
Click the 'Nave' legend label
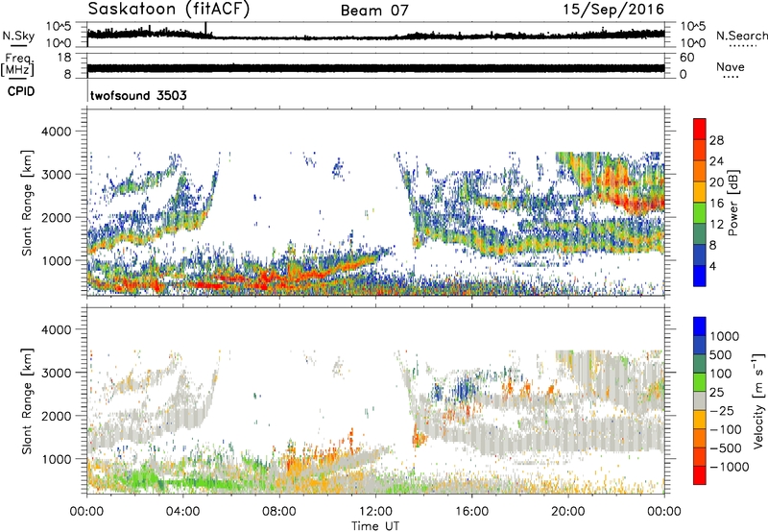point(731,67)
